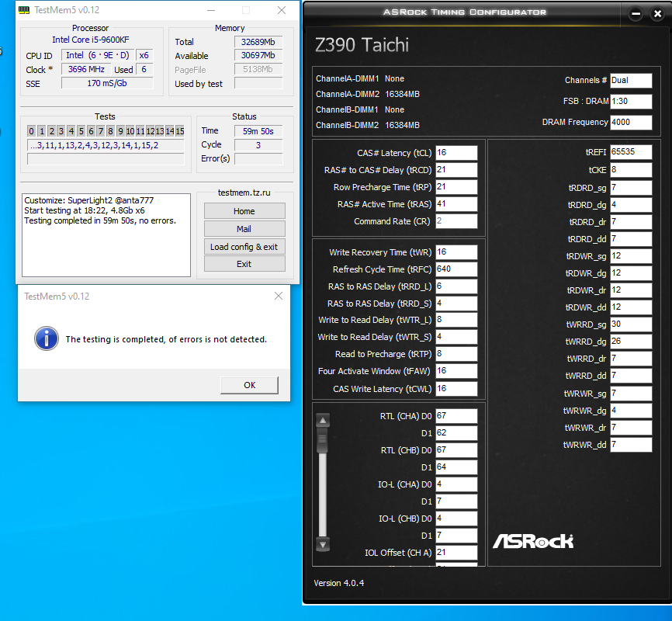The image size is (672, 621).
Task: Click the Intel Core i5-9600KF processor name
Action: click(91, 40)
